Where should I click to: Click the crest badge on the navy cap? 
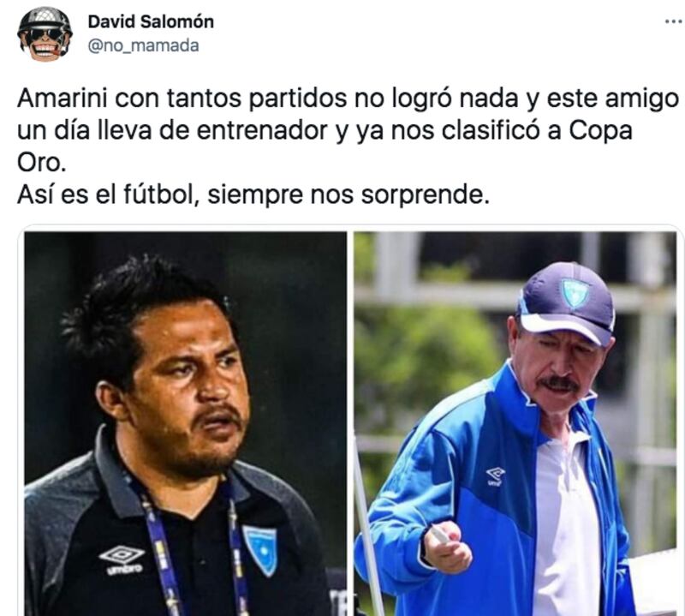[575, 292]
